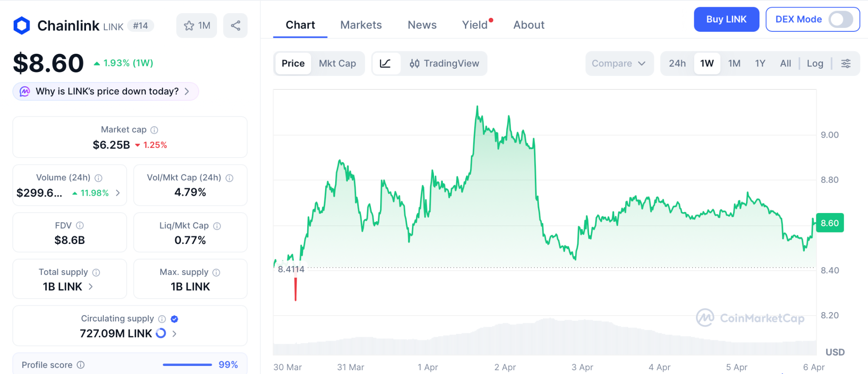Enable Log scale on chart
Screen dimensions: 868x374
point(815,64)
